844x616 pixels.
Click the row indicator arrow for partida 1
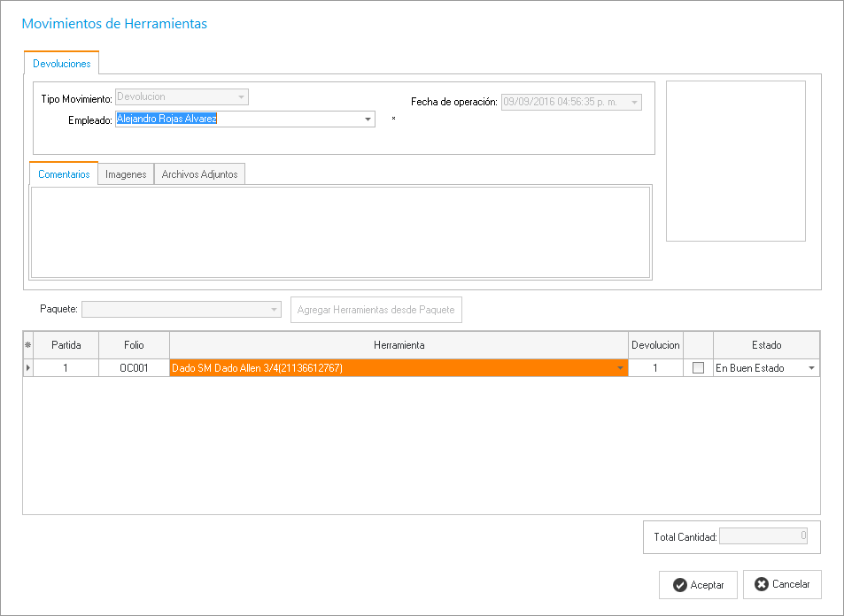pyautogui.click(x=27, y=368)
